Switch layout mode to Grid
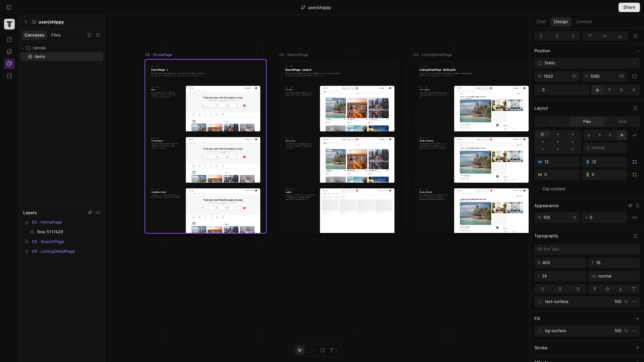Viewport: 644px width, 362px height. click(622, 122)
